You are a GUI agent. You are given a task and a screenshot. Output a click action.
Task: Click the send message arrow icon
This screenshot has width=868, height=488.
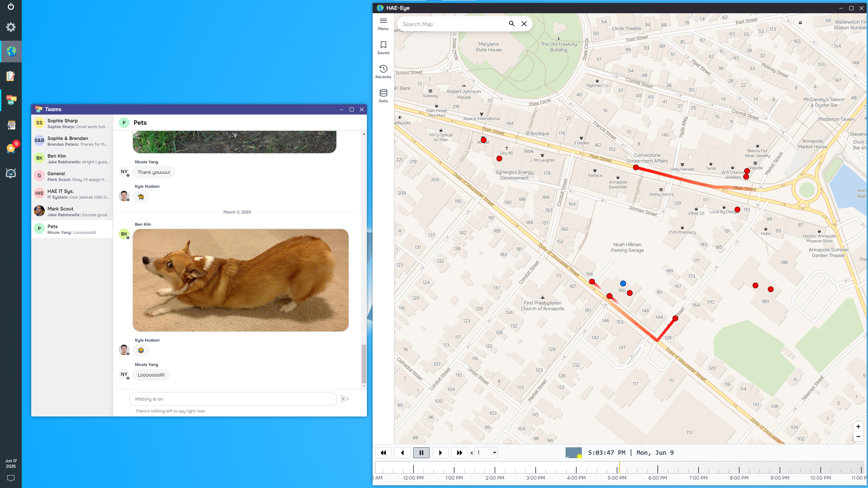tap(345, 399)
